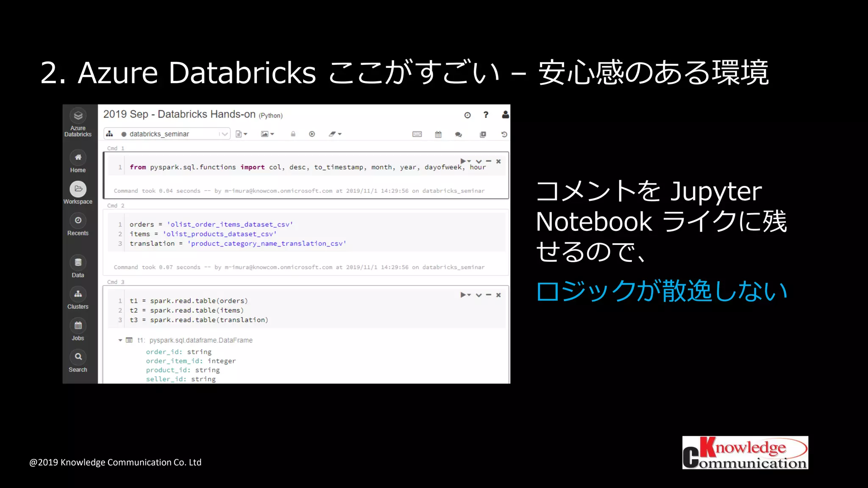Open Cmd 3 cell chevron menu
The image size is (868, 488).
coord(479,295)
